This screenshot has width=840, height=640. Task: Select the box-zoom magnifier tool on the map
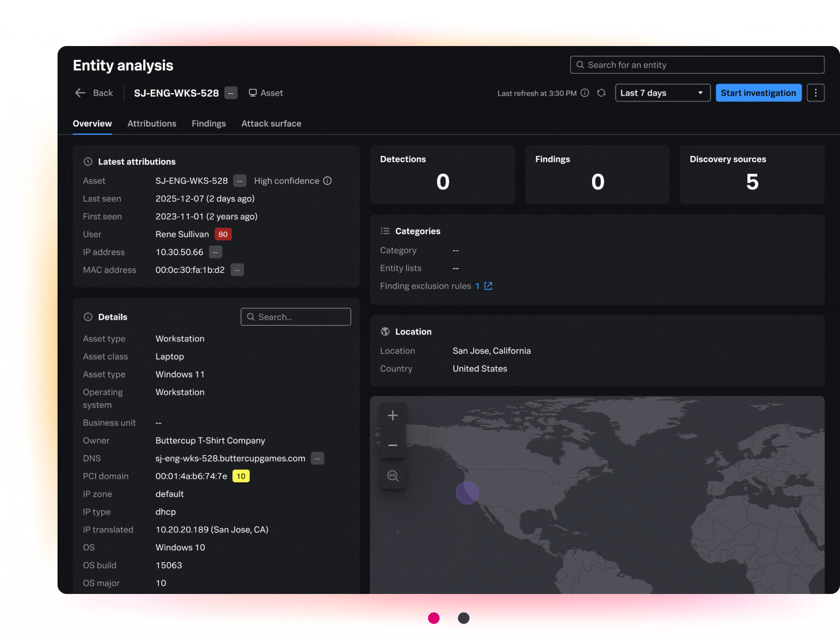click(x=393, y=476)
